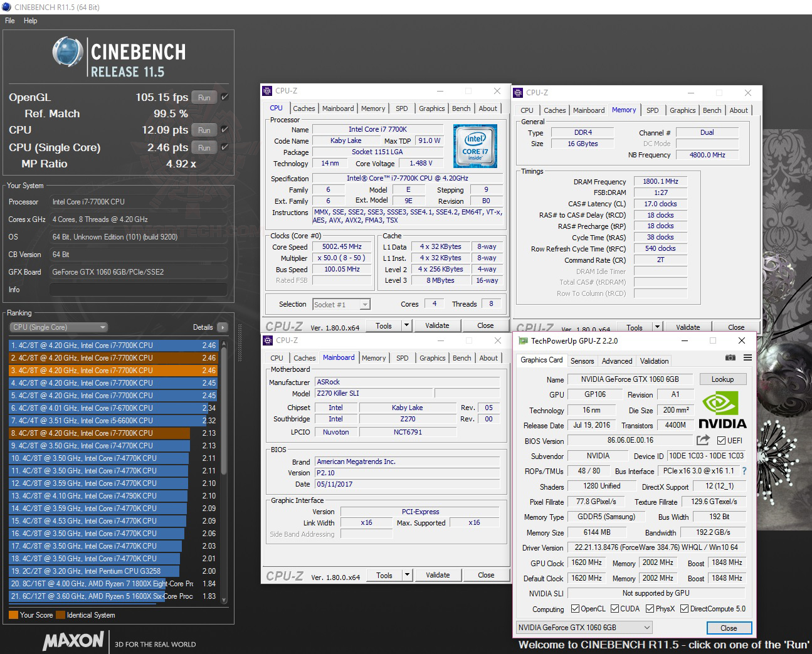Open the GPU-Z hamburger menu
The width and height of the screenshot is (812, 654).
pos(747,357)
